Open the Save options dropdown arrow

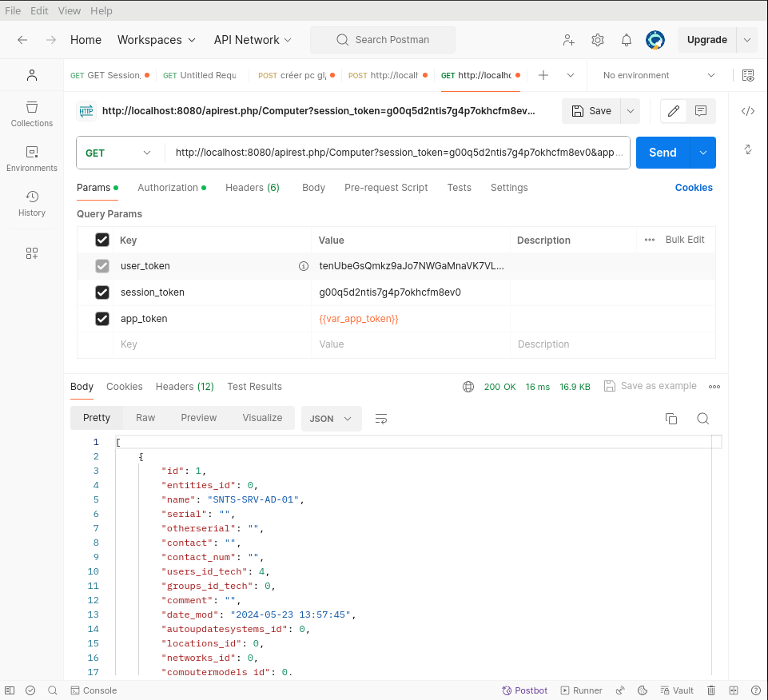[x=631, y=111]
